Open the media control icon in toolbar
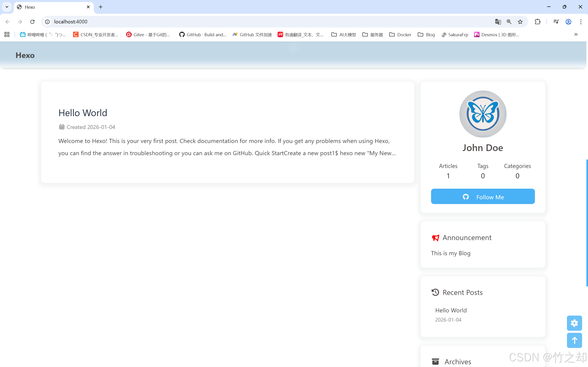588x367 pixels. pos(556,22)
